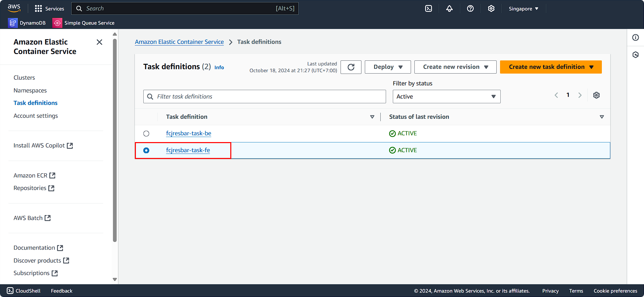
Task: Open the hexagon tools panel icon on right edge
Action: point(636,55)
